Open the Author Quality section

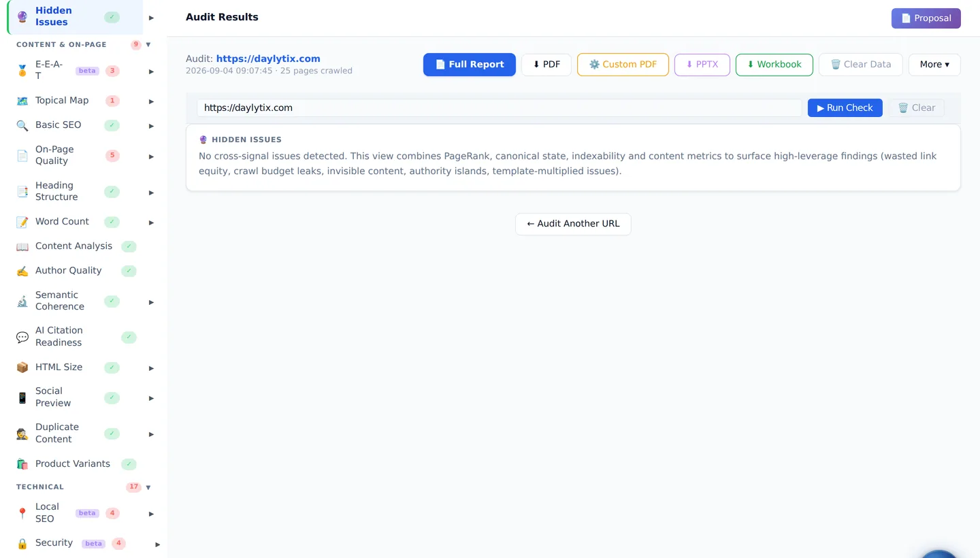pos(76,271)
